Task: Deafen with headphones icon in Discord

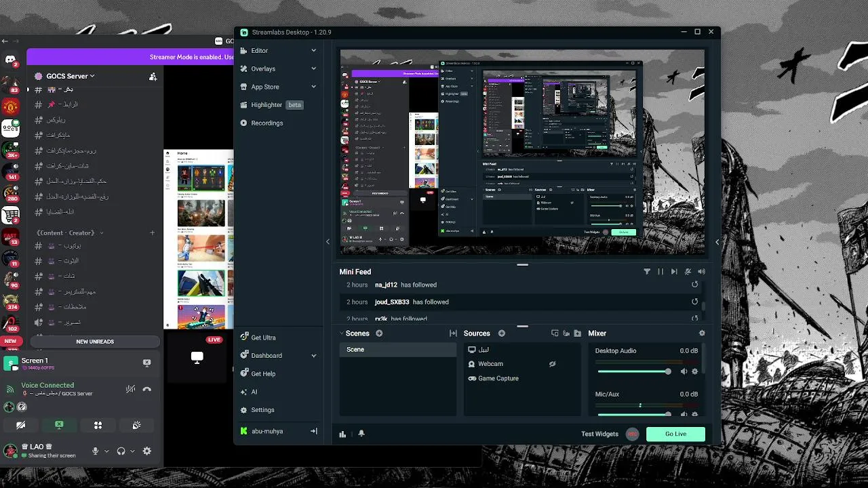Action: pos(121,451)
